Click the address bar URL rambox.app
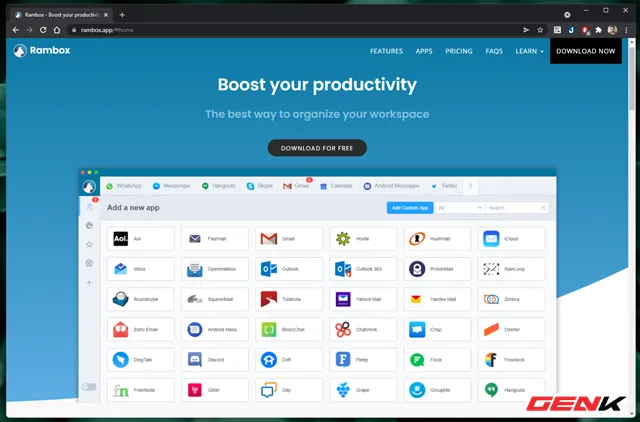Viewport: 640px width, 422px height. (107, 30)
